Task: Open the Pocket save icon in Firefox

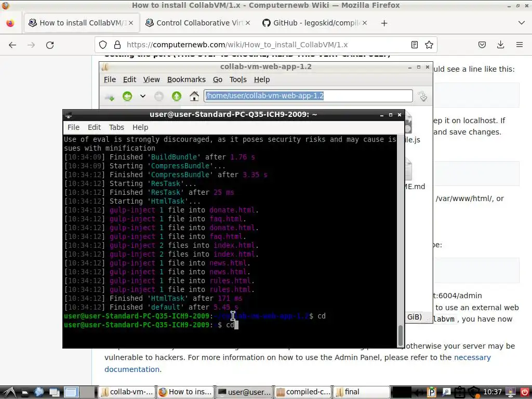Action: pyautogui.click(x=482, y=45)
